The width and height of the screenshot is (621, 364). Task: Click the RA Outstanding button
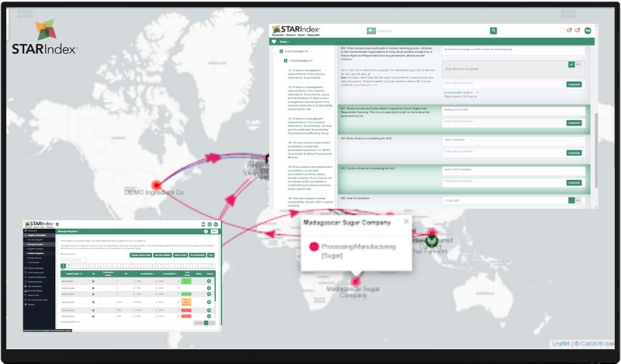point(197,255)
